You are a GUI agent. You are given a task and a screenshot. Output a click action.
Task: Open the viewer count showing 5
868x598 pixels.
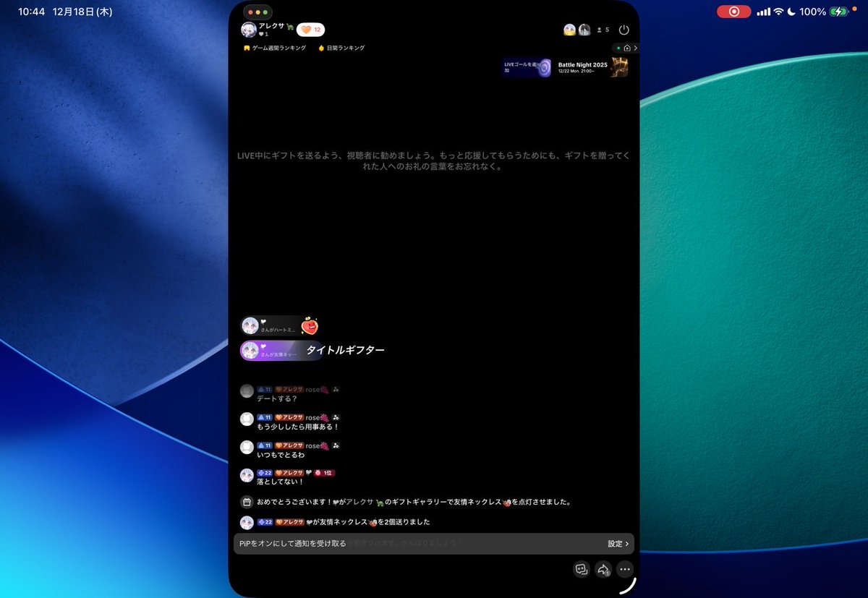(x=603, y=30)
